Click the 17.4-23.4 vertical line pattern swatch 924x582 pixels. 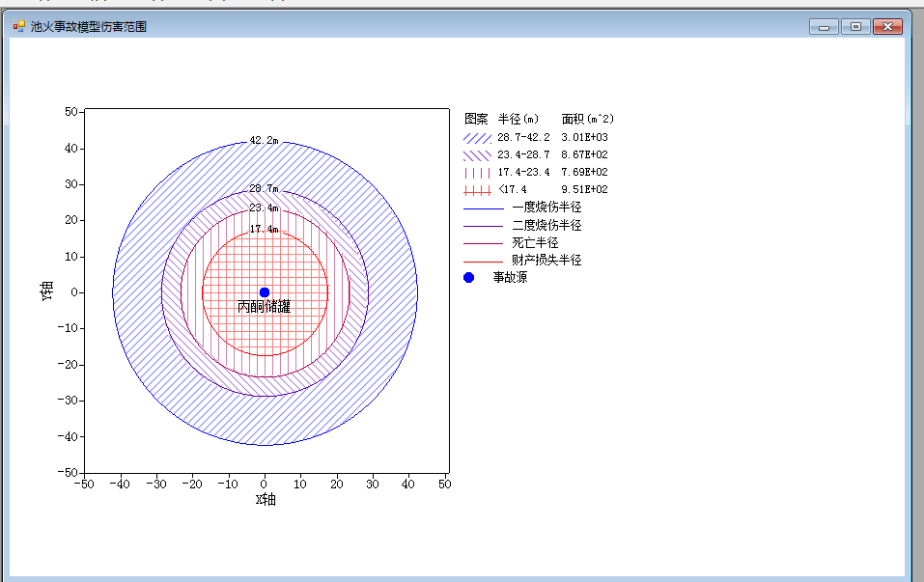click(477, 173)
